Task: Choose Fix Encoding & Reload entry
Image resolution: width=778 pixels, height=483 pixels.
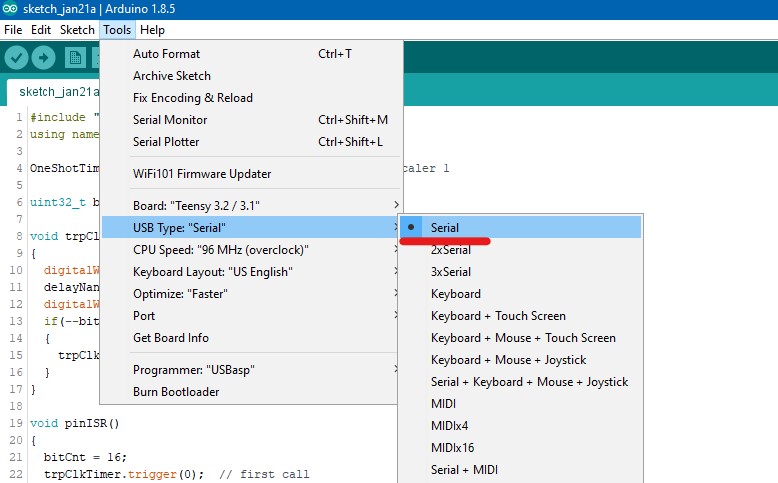Action: 251,97
